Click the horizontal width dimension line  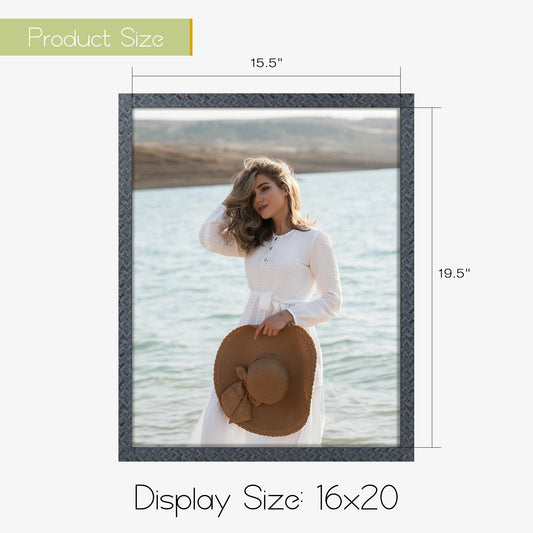266,76
